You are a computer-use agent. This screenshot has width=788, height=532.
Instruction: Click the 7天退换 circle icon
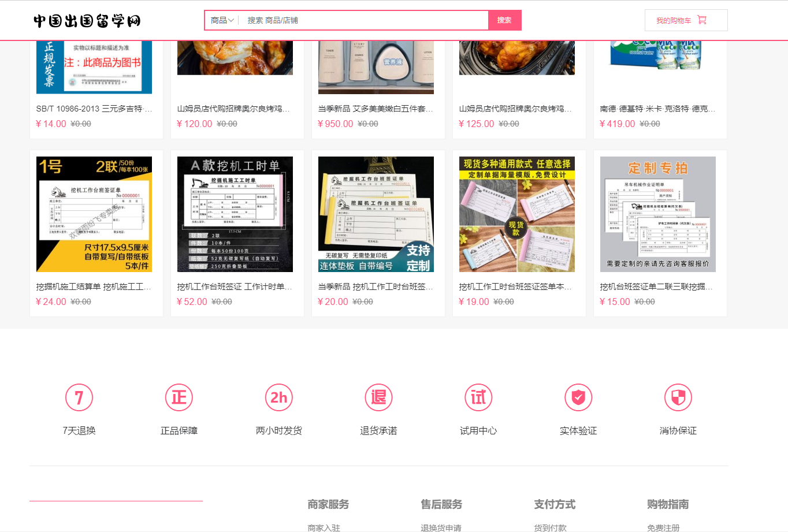pyautogui.click(x=79, y=397)
